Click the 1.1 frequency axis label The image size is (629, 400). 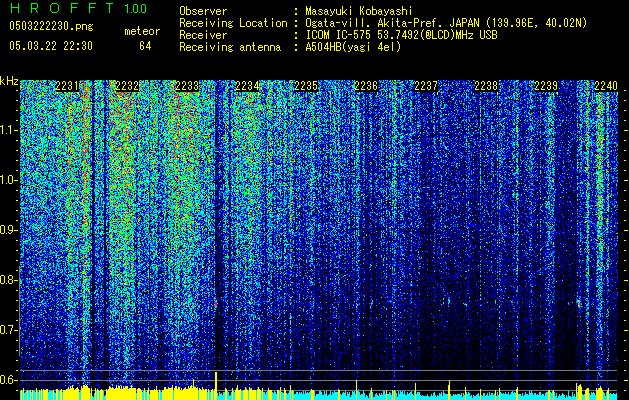tap(9, 130)
